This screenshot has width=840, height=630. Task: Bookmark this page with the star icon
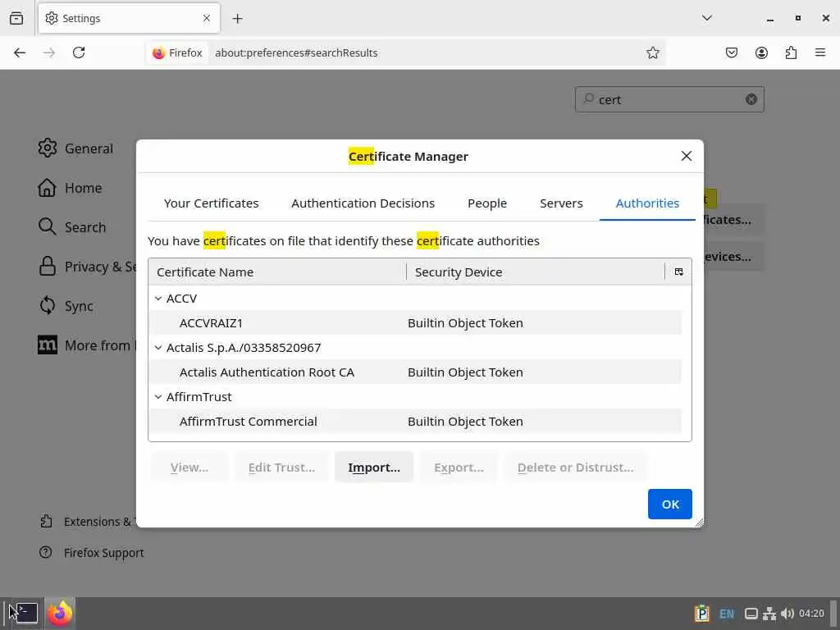pos(652,52)
